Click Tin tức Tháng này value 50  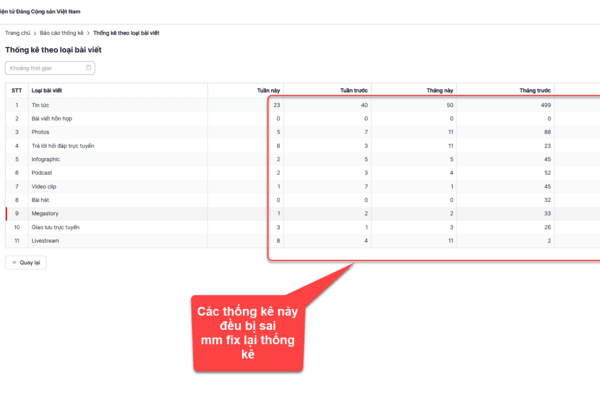450,105
